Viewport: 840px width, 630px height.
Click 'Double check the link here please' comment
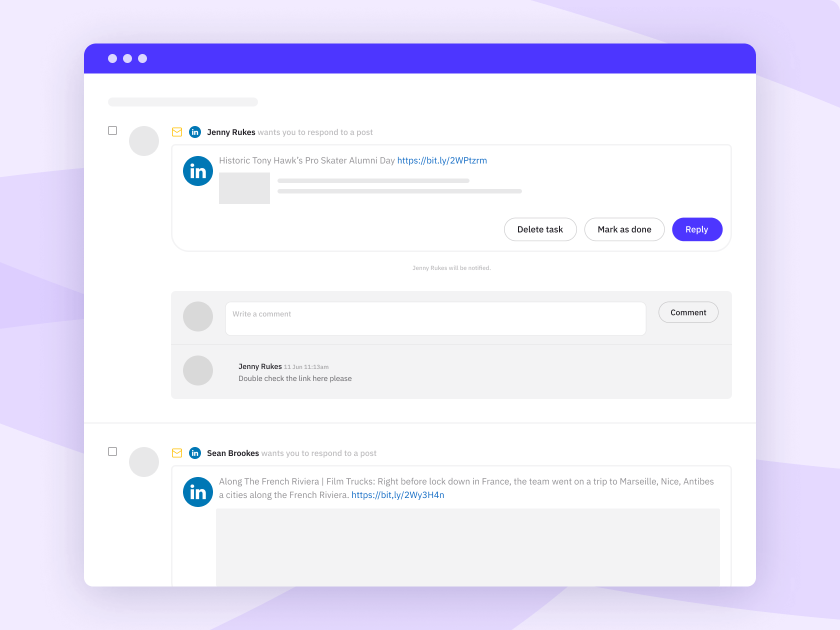point(295,378)
